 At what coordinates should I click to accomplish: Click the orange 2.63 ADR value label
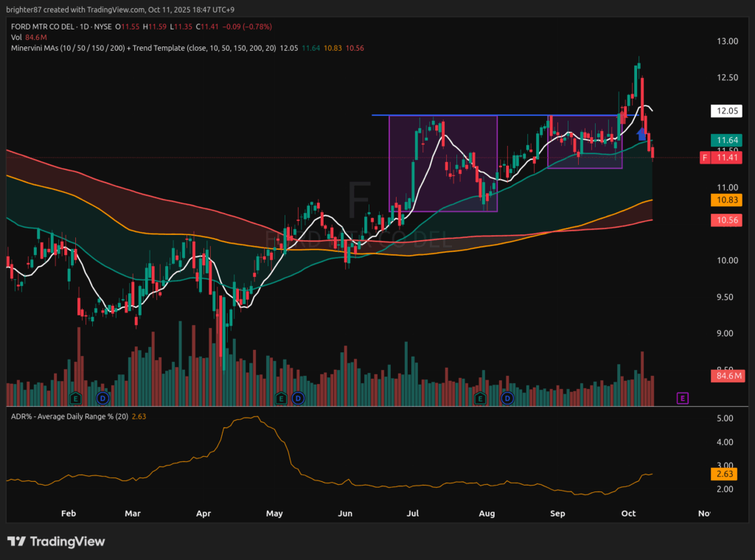pos(726,474)
